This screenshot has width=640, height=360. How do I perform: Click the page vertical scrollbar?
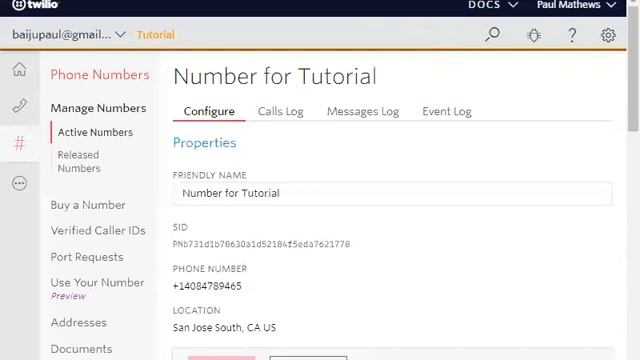(x=633, y=69)
